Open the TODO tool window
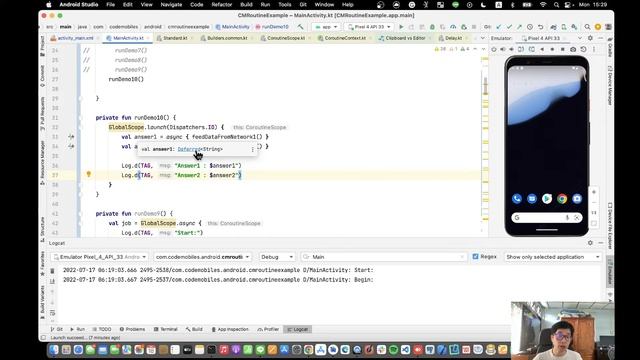 pos(101,329)
